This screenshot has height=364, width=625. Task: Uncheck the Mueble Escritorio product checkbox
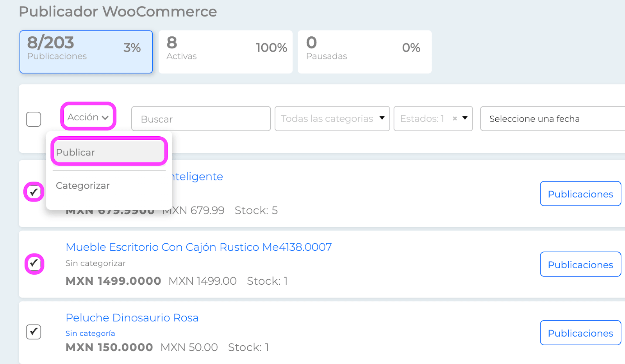(x=34, y=264)
